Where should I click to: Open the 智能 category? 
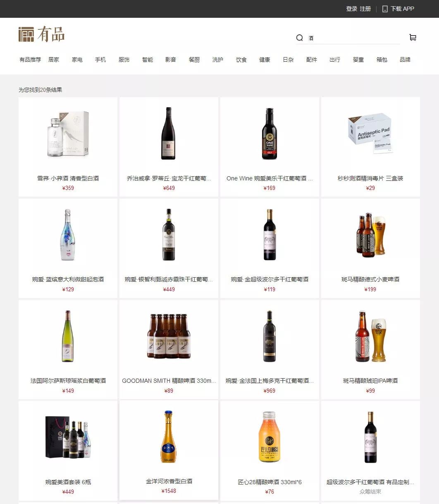[x=148, y=60]
